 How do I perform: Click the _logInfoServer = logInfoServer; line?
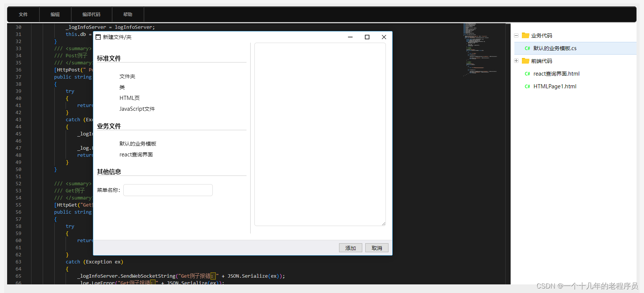click(110, 27)
